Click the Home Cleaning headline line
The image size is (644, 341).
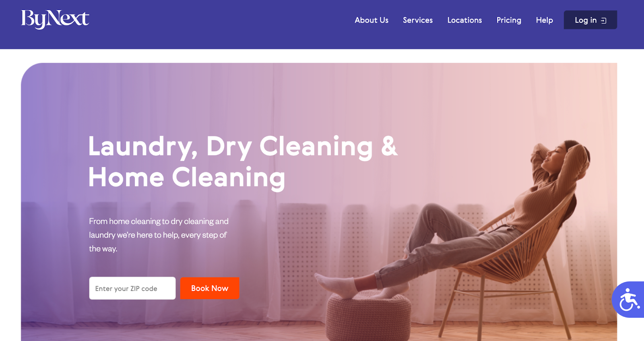click(187, 178)
